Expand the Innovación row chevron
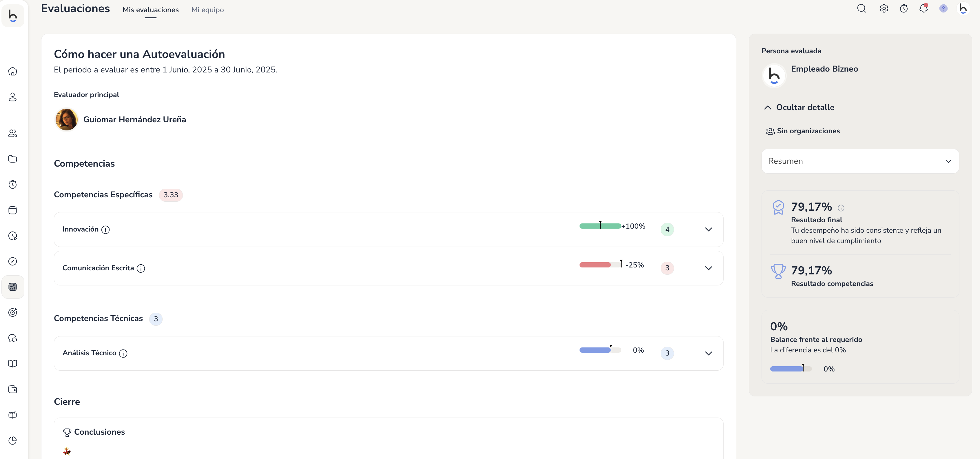 coord(708,229)
